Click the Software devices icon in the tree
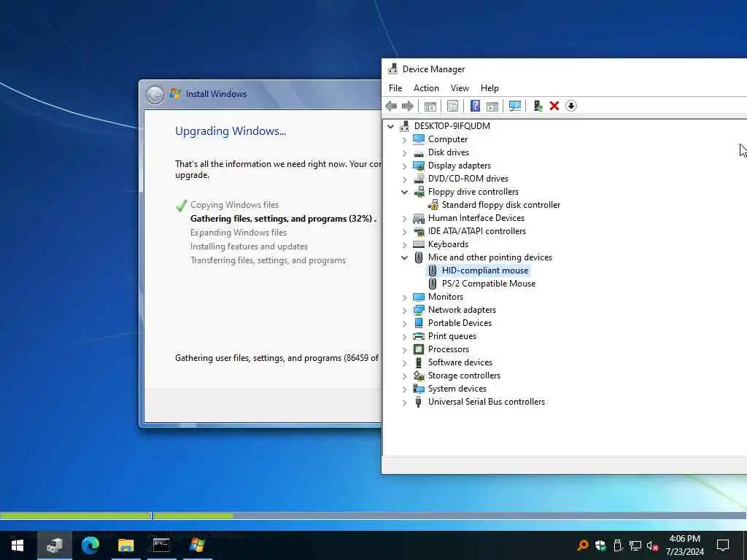 point(418,362)
